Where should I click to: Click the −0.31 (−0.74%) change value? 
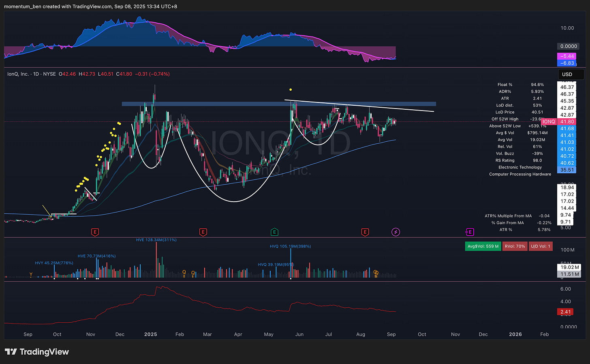tap(152, 74)
